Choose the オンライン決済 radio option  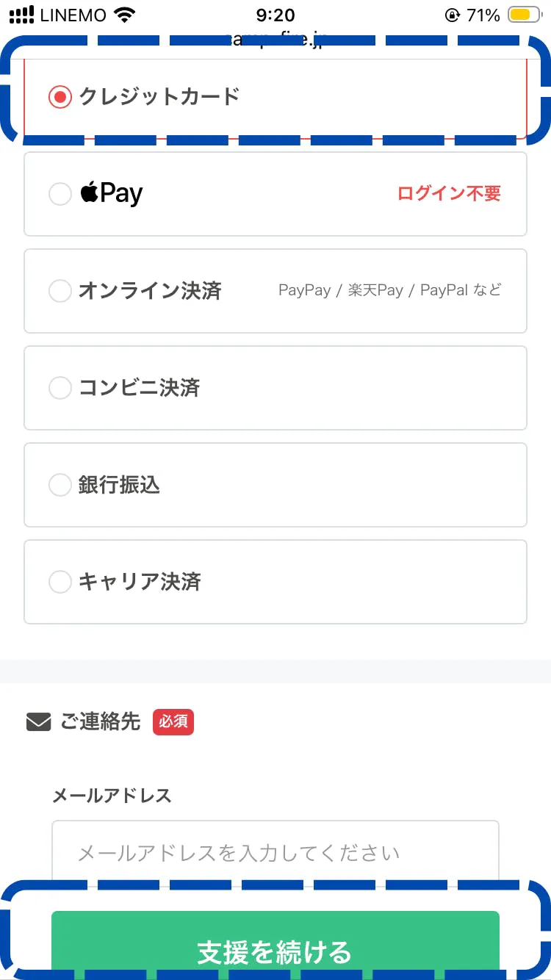point(60,291)
